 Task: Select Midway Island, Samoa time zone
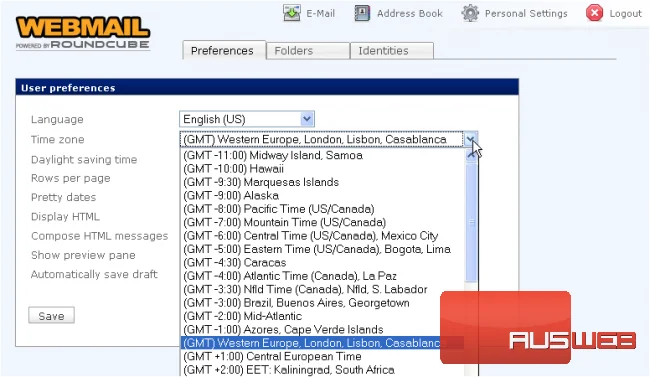tap(323, 155)
